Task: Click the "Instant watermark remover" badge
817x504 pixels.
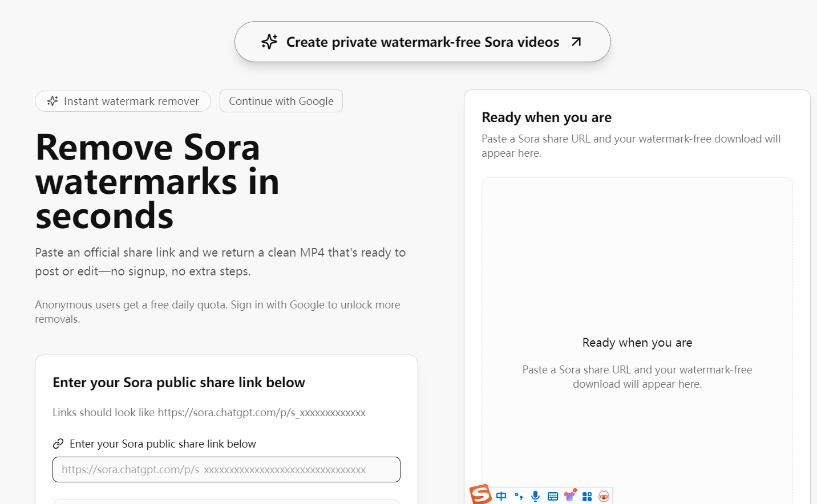Action: [123, 101]
